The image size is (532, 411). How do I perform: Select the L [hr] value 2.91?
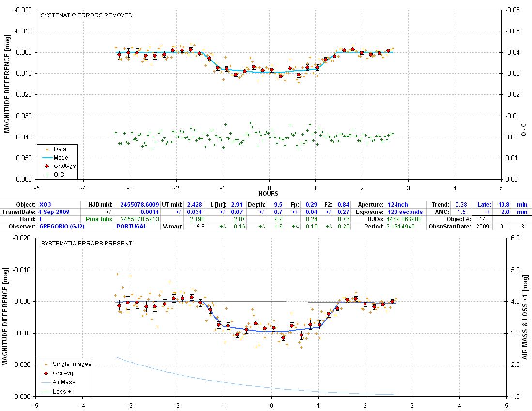[237, 205]
